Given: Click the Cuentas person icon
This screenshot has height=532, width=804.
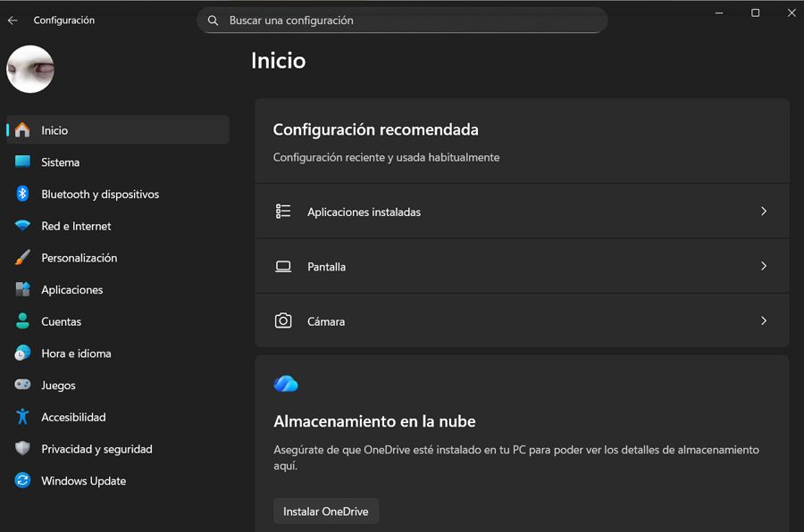Looking at the screenshot, I should pos(24,321).
